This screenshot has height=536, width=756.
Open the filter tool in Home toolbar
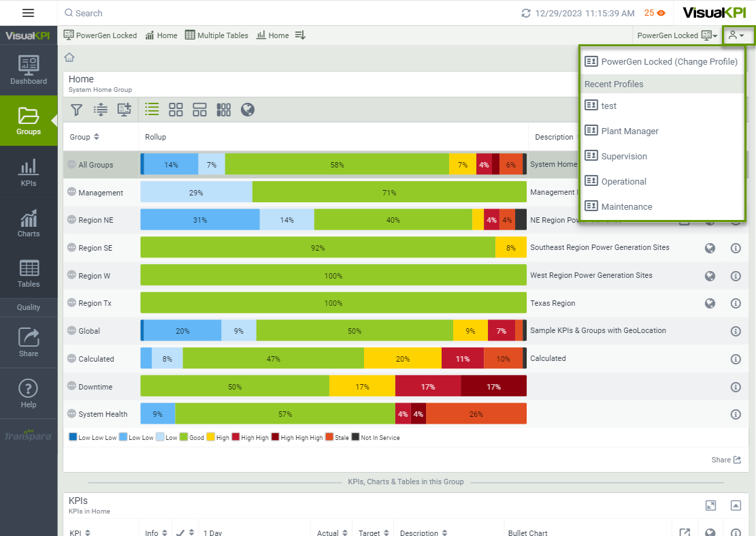(77, 110)
